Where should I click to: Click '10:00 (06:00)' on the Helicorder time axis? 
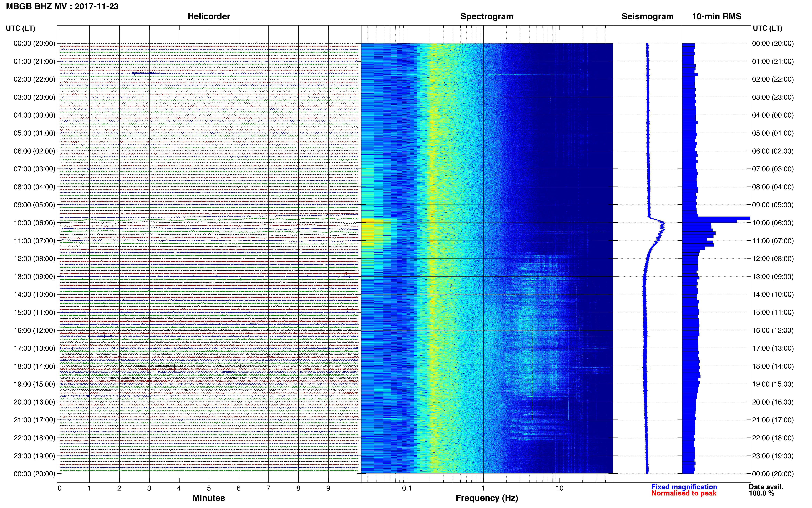pos(34,223)
